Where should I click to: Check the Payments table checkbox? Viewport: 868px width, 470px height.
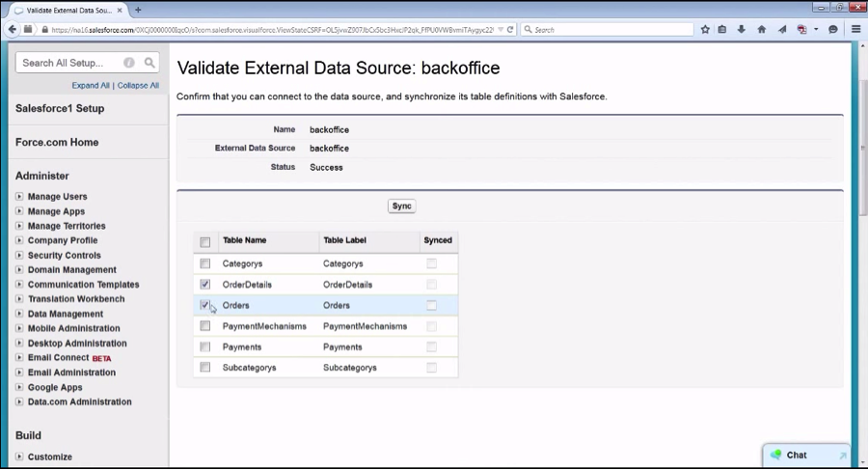[205, 347]
